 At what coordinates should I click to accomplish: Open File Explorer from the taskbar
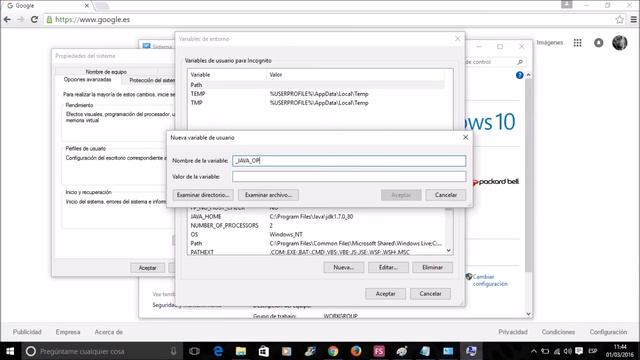click(x=241, y=351)
